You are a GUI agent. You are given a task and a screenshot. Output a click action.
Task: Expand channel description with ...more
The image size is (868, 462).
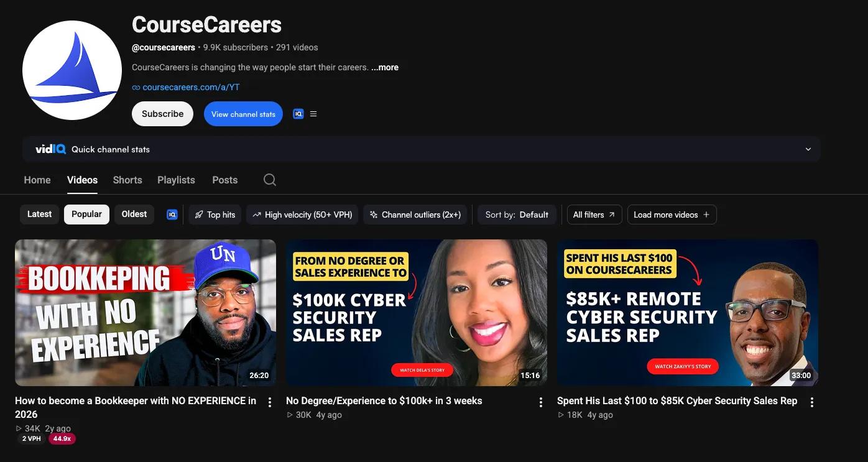[x=385, y=67]
